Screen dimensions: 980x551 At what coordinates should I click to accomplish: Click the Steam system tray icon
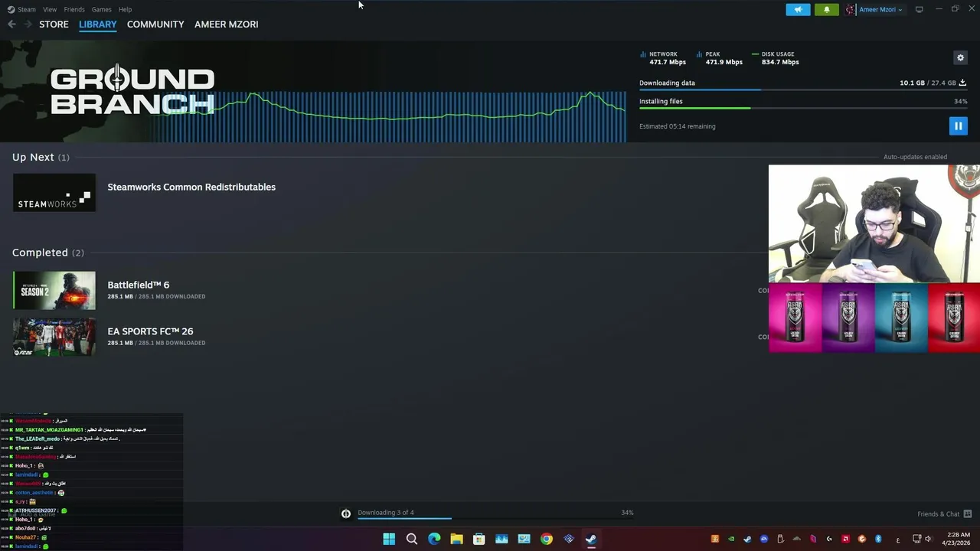pos(747,539)
